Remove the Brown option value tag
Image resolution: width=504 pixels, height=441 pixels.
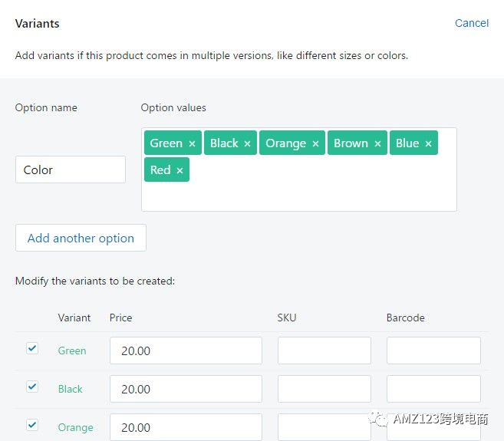[377, 143]
